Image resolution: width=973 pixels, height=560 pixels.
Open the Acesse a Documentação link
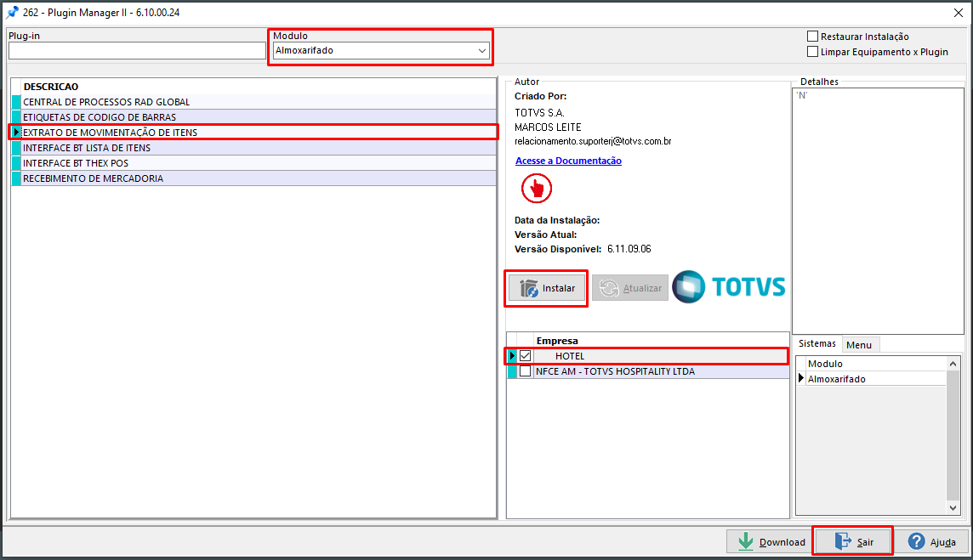pyautogui.click(x=567, y=160)
